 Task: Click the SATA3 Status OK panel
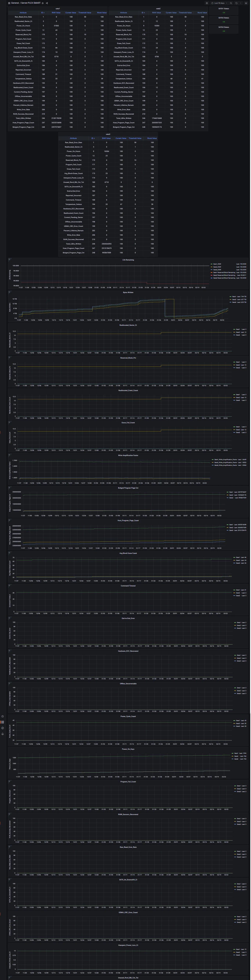click(224, 29)
